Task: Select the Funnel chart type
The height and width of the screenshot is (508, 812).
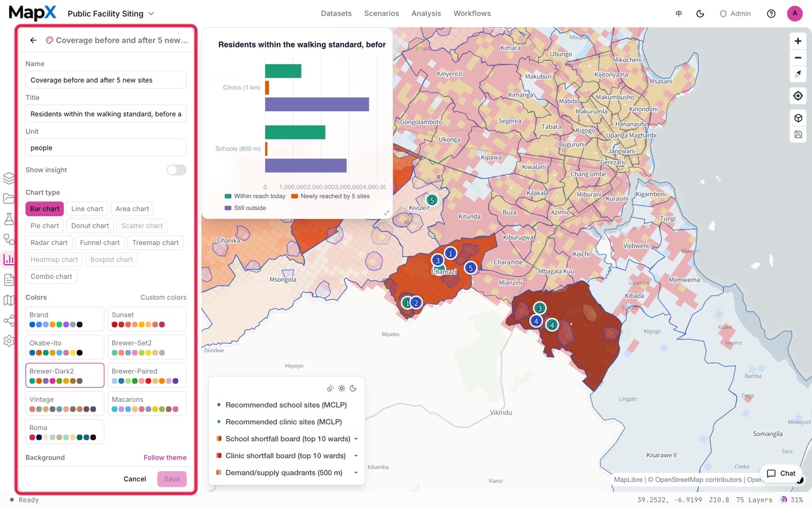Action: tap(100, 243)
